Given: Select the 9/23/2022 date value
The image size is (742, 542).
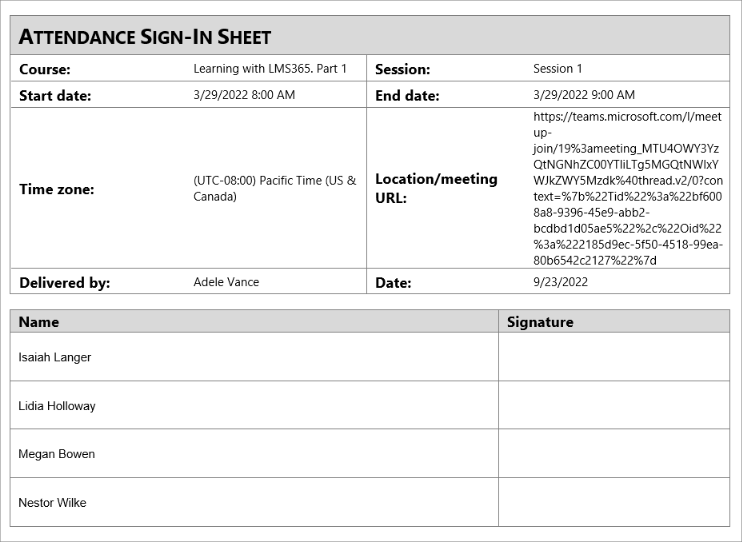Looking at the screenshot, I should click(x=560, y=282).
